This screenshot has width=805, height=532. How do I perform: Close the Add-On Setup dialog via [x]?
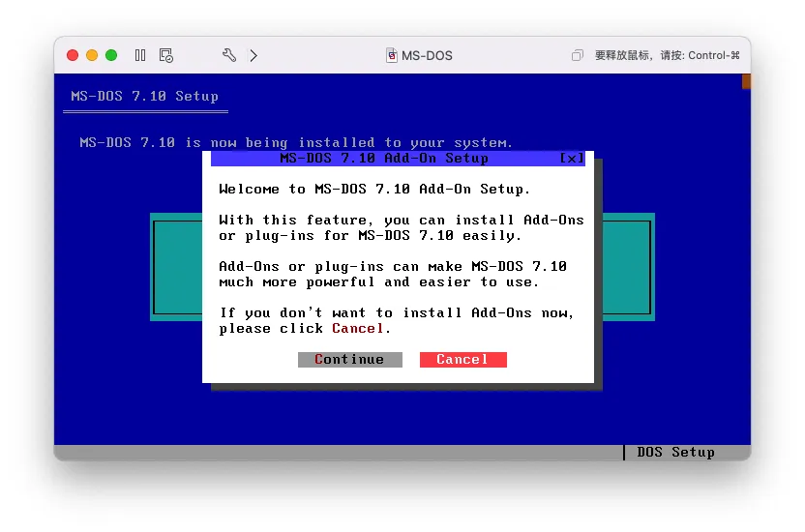(x=572, y=159)
